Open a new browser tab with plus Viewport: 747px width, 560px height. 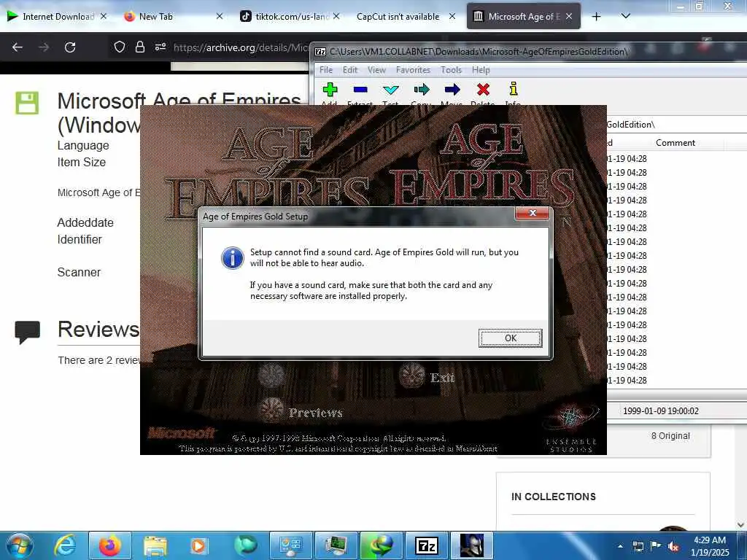pyautogui.click(x=596, y=16)
